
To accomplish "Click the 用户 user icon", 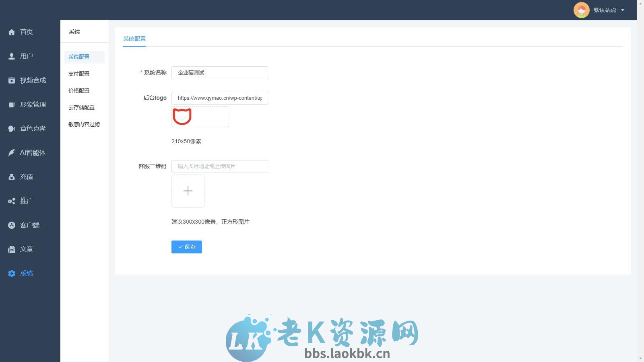I will tap(12, 56).
